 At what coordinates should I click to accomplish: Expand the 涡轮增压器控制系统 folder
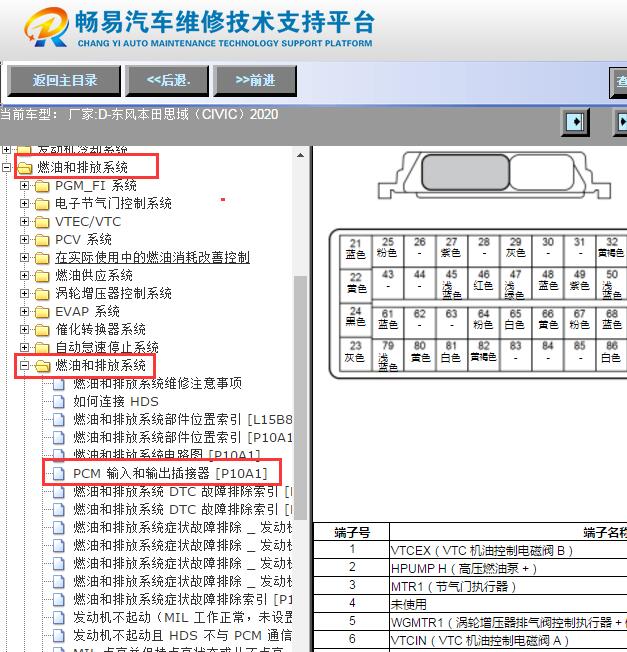(x=25, y=294)
